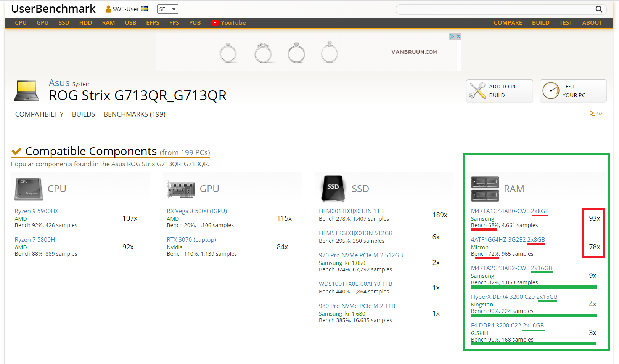The height and width of the screenshot is (364, 619).
Task: Go to the COMPARE page
Action: (508, 23)
